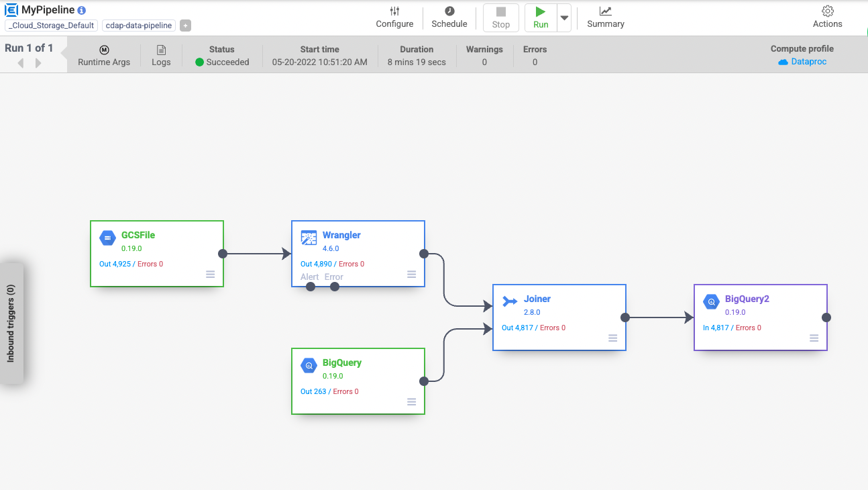Image resolution: width=868 pixels, height=490 pixels.
Task: Open the run Logs
Action: [161, 56]
